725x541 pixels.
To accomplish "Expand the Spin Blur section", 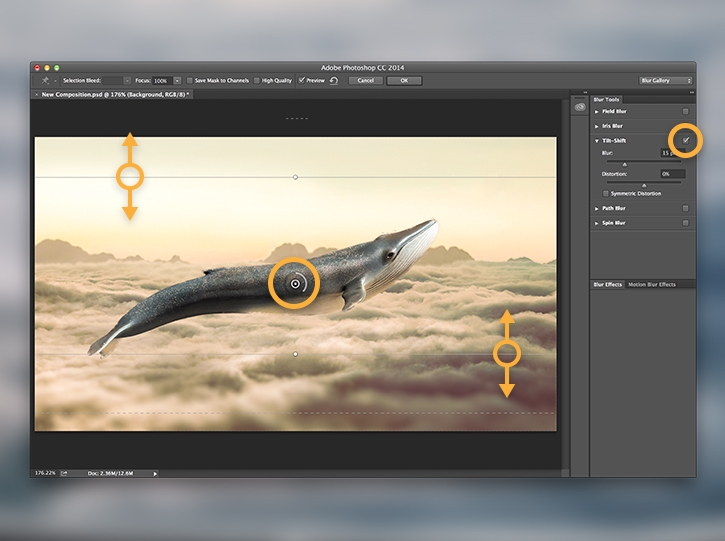I will click(x=596, y=223).
